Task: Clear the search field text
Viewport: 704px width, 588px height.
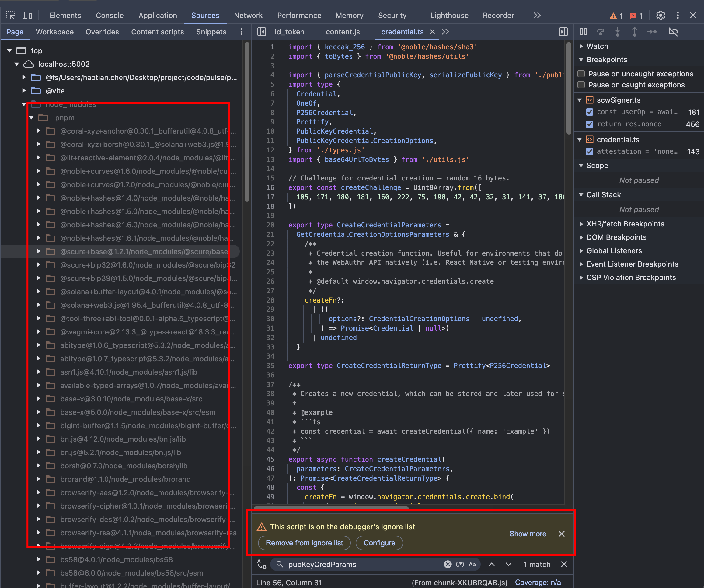Action: click(448, 564)
